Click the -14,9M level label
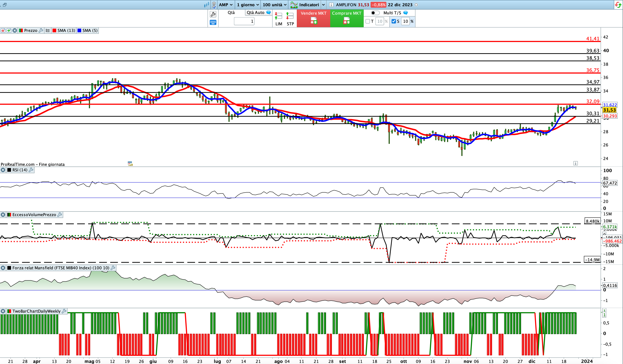623x364 pixels. (592, 260)
